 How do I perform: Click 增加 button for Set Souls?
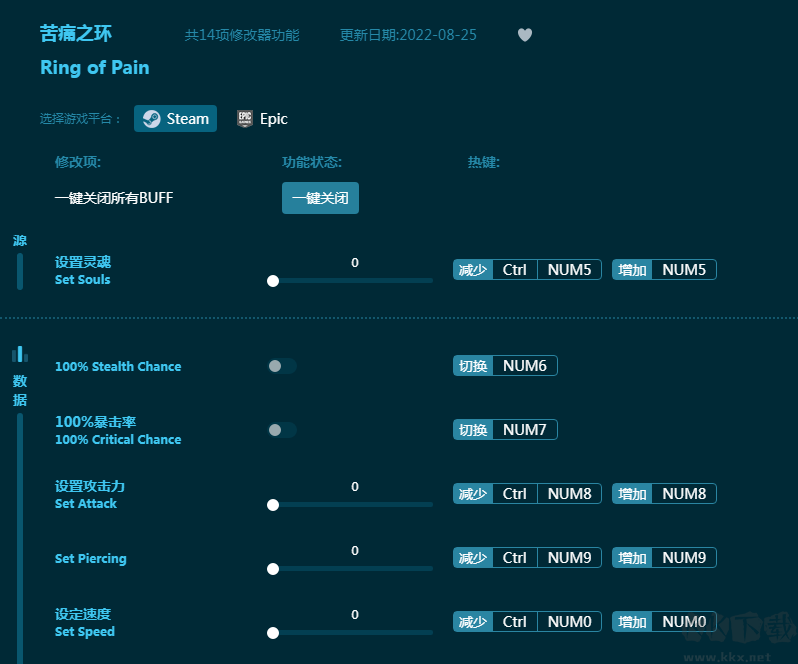click(632, 270)
